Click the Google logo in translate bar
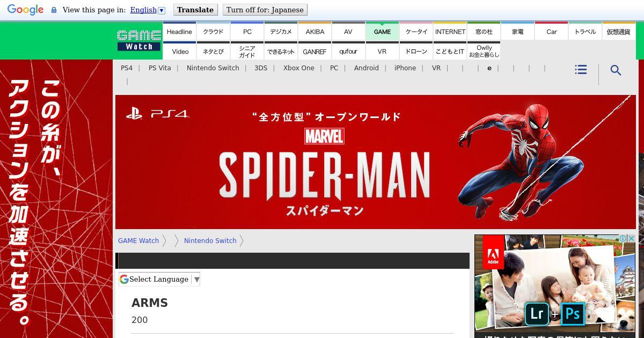The image size is (644, 338). click(25, 10)
